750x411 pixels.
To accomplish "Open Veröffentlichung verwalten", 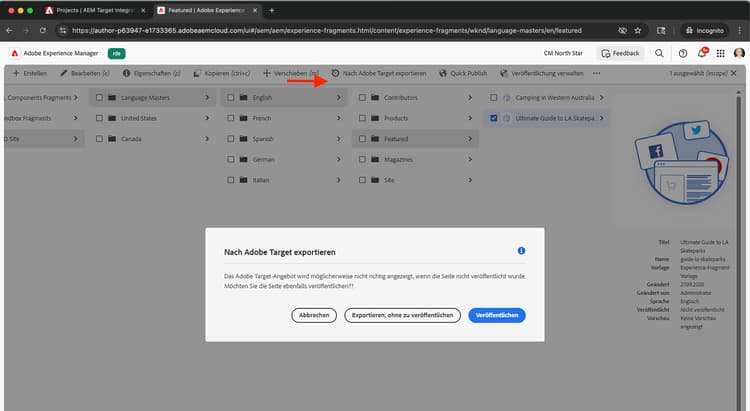I will tap(541, 73).
